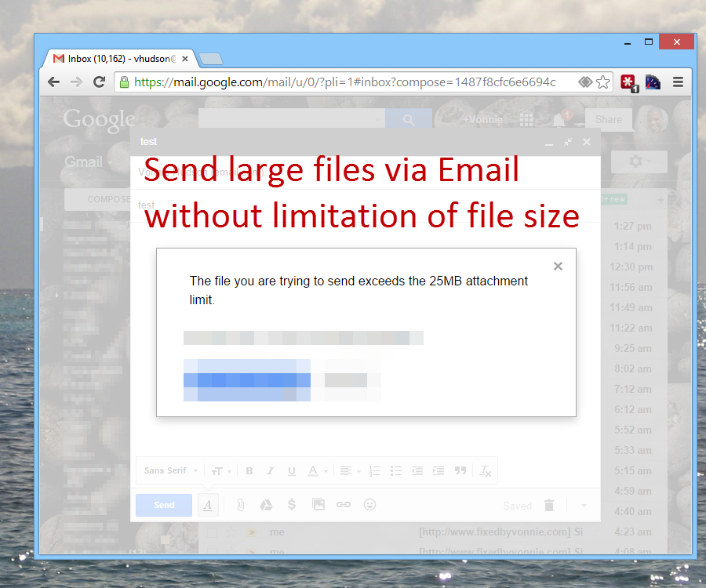Toggle bold formatting on the text
The image size is (706, 588).
[249, 470]
